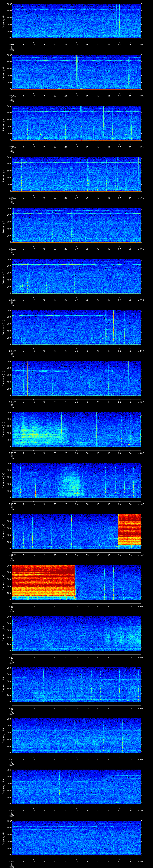Select the '41:00' end tick label
Viewport: 153px width, 868px height.
tap(141, 504)
